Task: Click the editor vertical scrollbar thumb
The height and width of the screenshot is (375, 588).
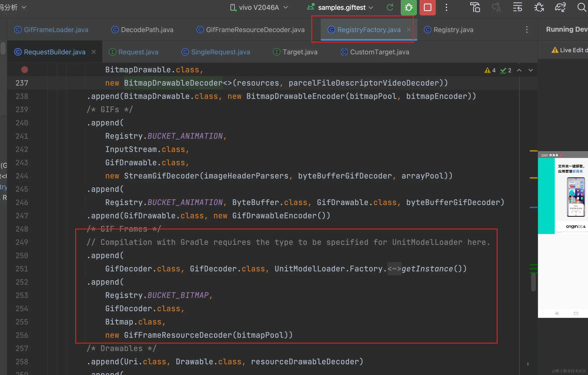Action: (533, 282)
